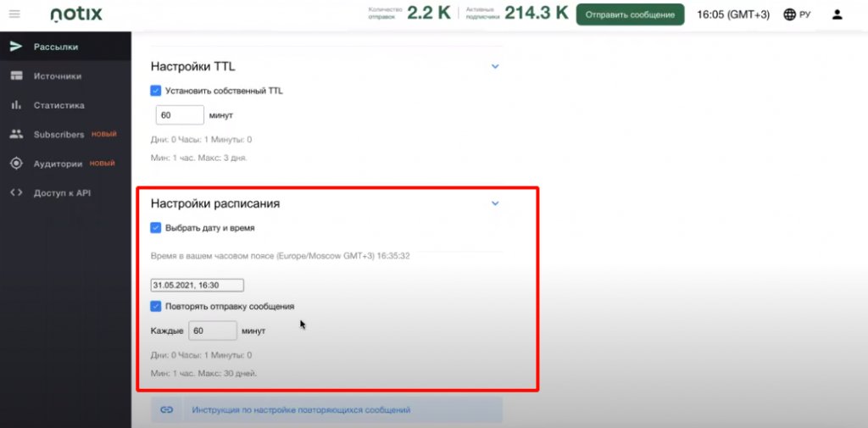Disable Повторять отправку сообщения checkbox
Image resolution: width=868 pixels, height=428 pixels.
pos(155,306)
